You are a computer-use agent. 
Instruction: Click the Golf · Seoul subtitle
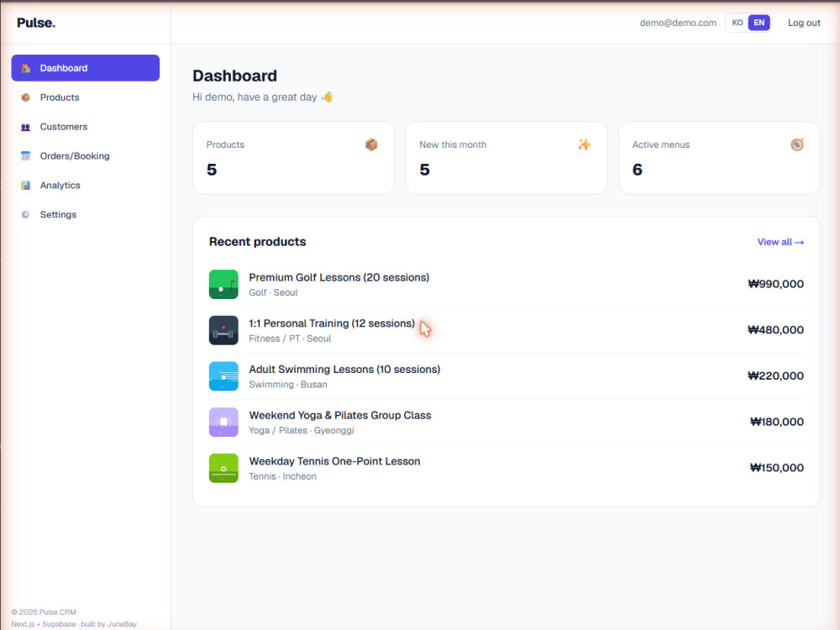pos(273,292)
